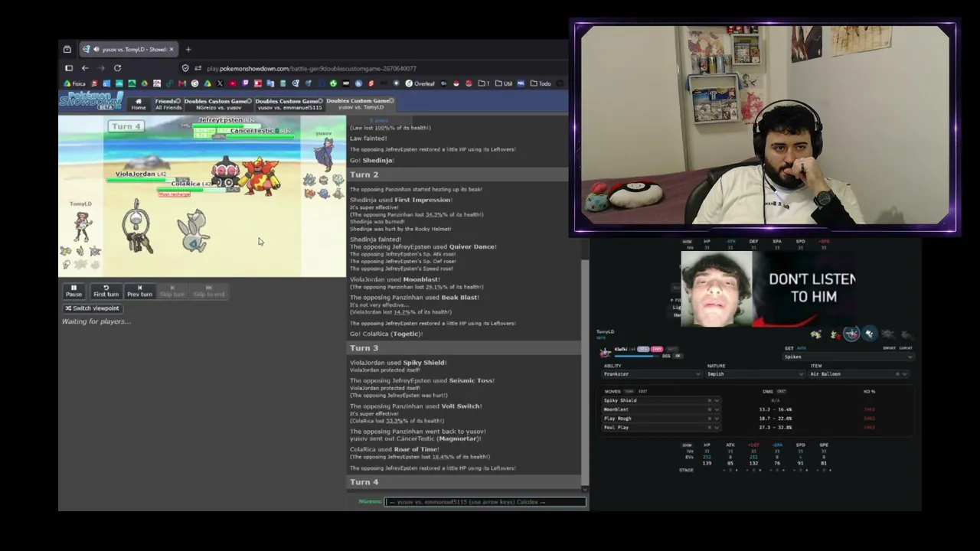
Task: Open the X (Twitter) bookmark icon
Action: click(x=220, y=83)
